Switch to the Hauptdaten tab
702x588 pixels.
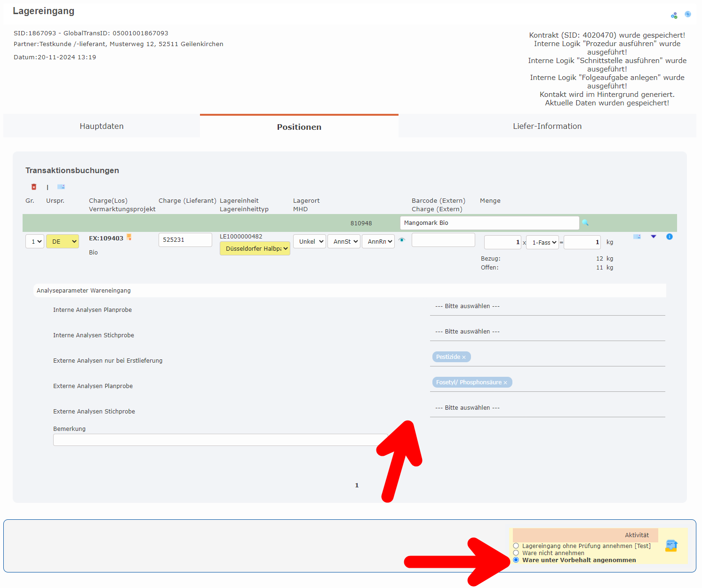(x=101, y=126)
